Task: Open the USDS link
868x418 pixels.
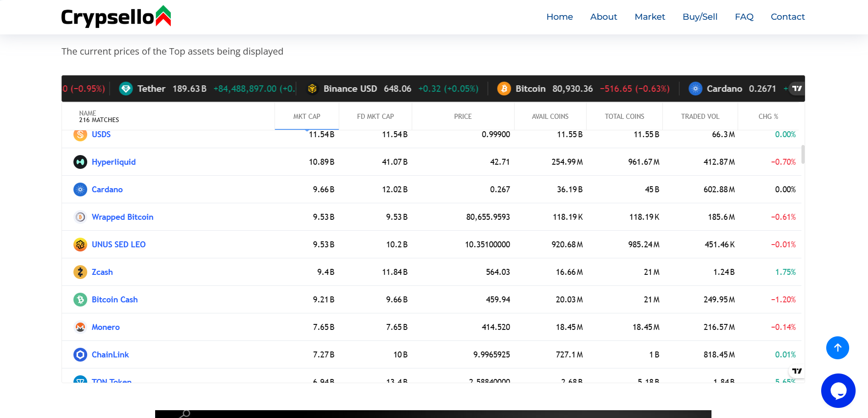Action: [101, 134]
